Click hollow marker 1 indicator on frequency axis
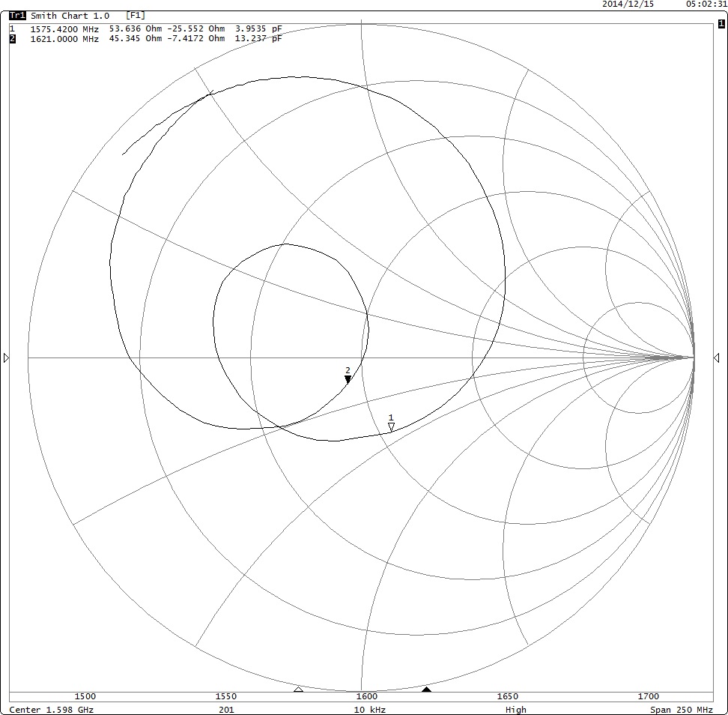 click(298, 689)
